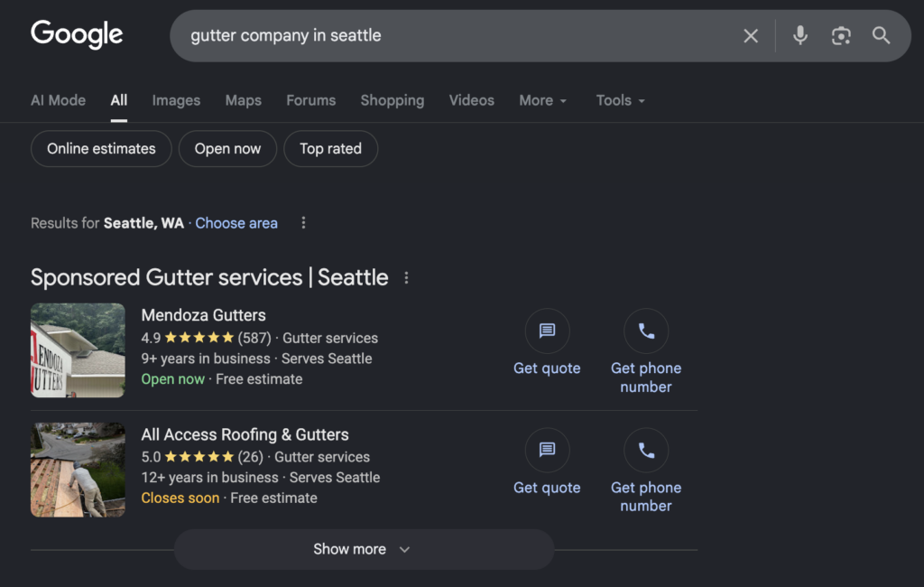This screenshot has width=924, height=587.
Task: Click the Choose area link
Action: [236, 223]
